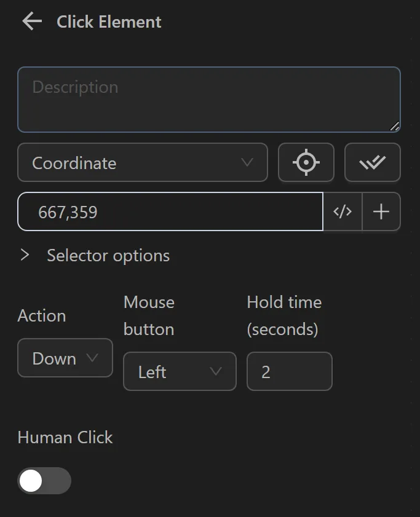The image size is (420, 517).
Task: Click the crosshair target button beside Coordinate
Action: click(306, 162)
